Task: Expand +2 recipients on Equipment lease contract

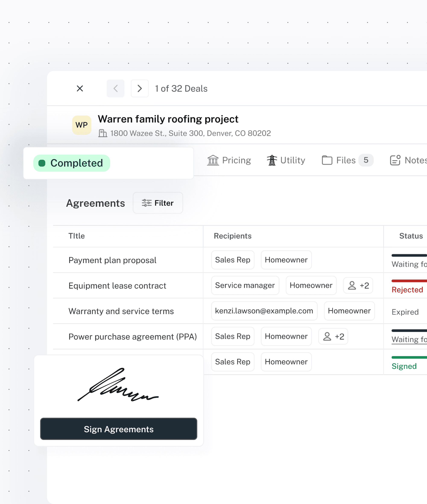Action: pyautogui.click(x=358, y=285)
